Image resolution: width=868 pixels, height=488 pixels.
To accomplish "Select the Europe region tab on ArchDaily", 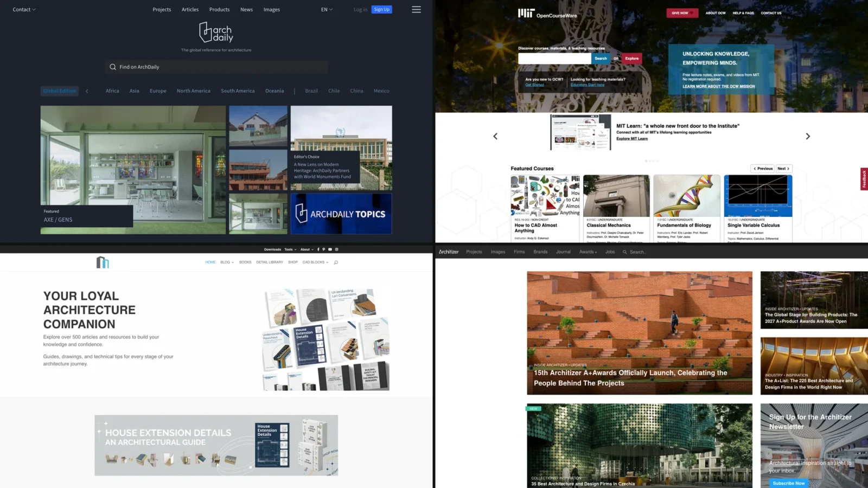I will coord(158,91).
